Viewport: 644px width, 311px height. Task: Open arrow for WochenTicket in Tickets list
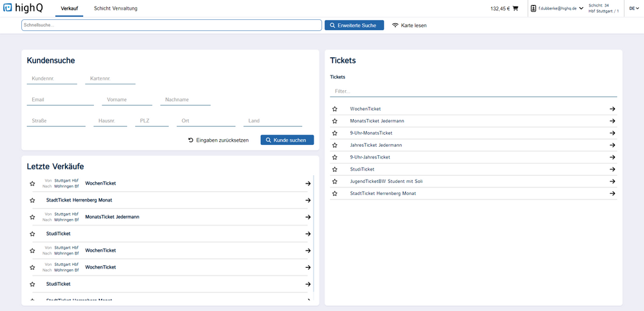pyautogui.click(x=612, y=109)
